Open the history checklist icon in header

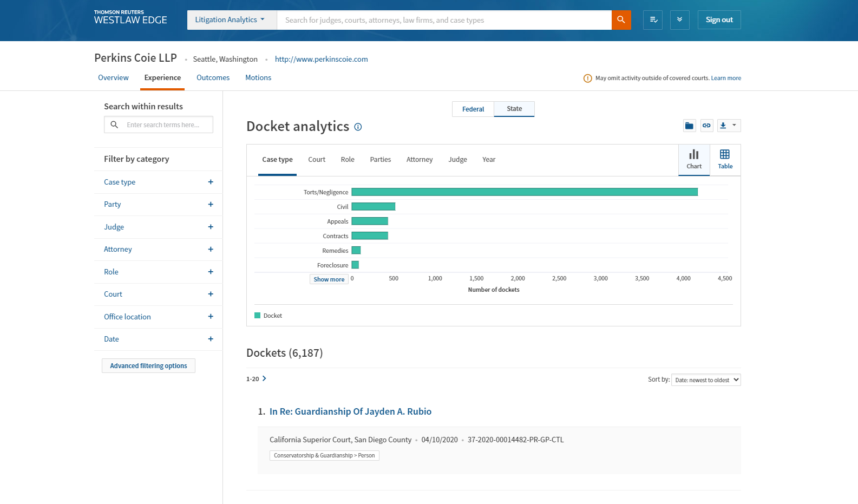653,20
